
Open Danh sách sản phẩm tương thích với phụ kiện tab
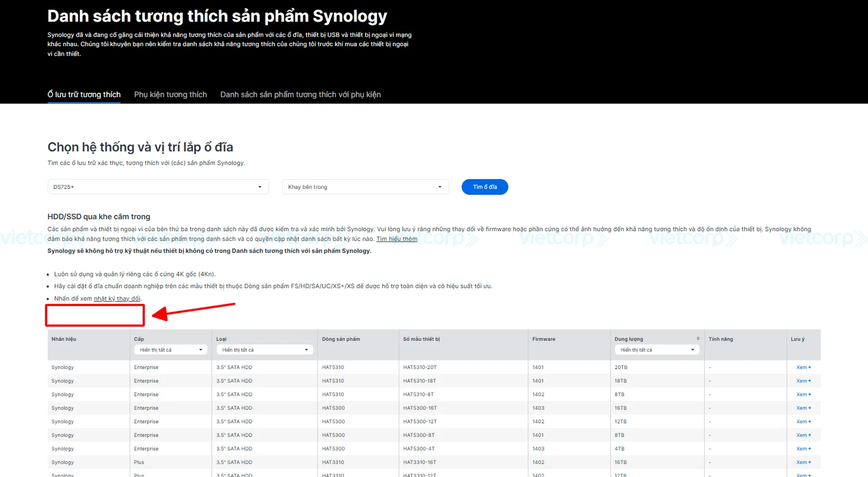pos(301,94)
